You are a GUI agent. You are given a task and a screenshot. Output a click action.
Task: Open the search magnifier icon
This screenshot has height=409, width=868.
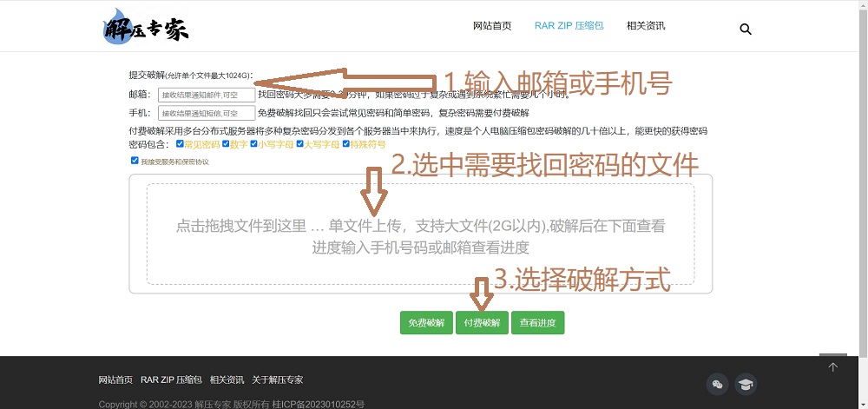click(745, 29)
